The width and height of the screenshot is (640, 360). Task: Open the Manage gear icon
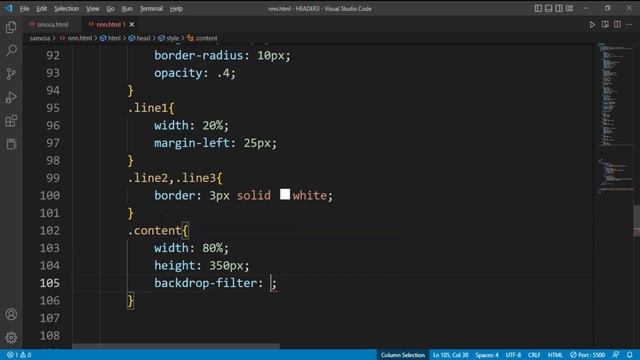pyautogui.click(x=11, y=337)
